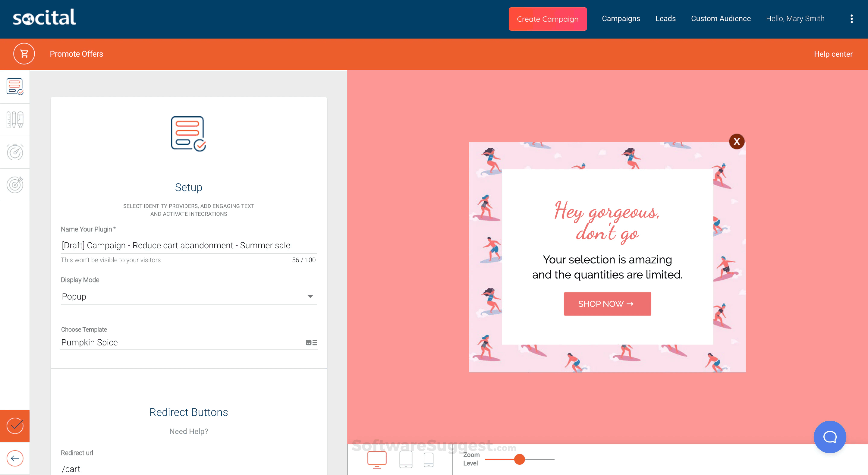868x475 pixels.
Task: Open the live chat bubble
Action: (x=830, y=437)
